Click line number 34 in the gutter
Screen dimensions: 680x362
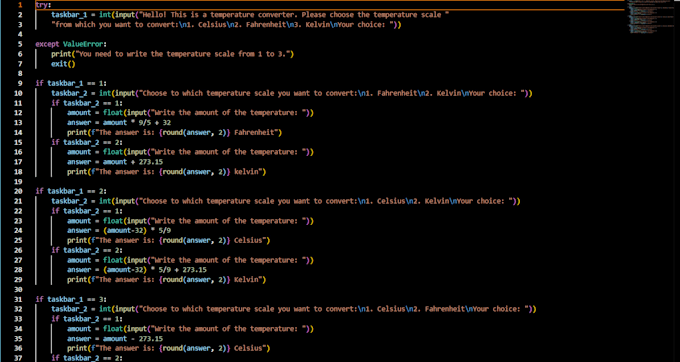19,329
